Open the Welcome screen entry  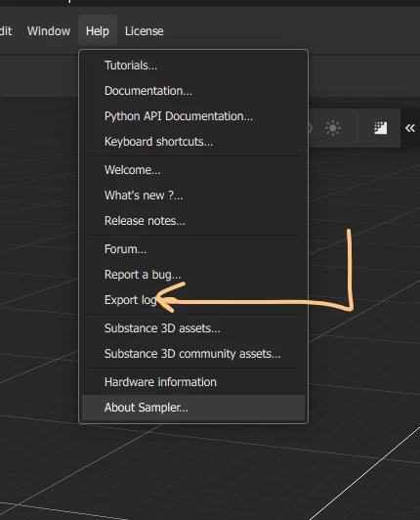(193, 170)
